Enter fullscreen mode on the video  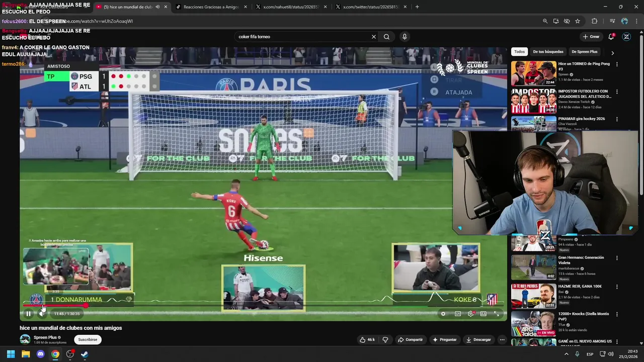click(x=497, y=314)
